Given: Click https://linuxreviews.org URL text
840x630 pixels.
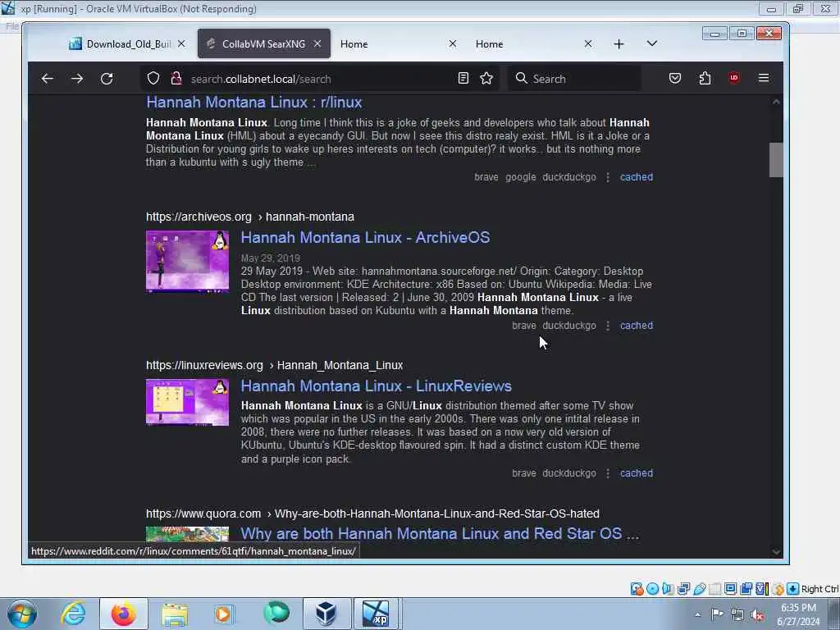Looking at the screenshot, I should point(204,365).
